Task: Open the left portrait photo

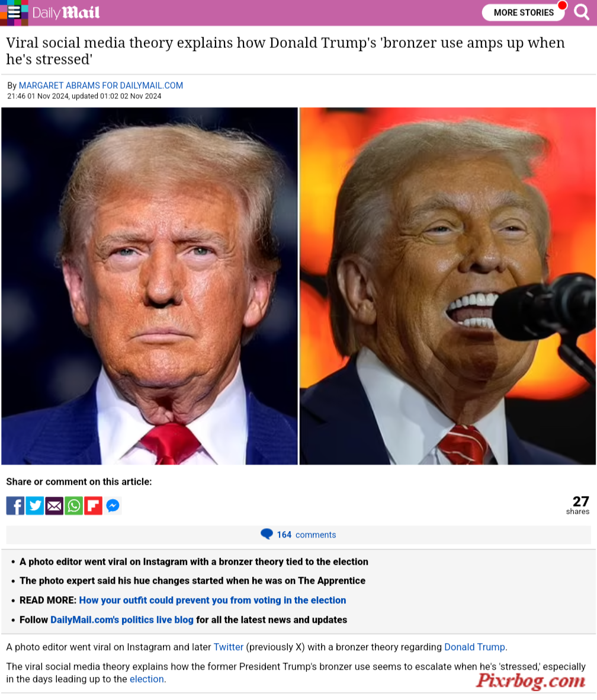Action: tap(149, 286)
